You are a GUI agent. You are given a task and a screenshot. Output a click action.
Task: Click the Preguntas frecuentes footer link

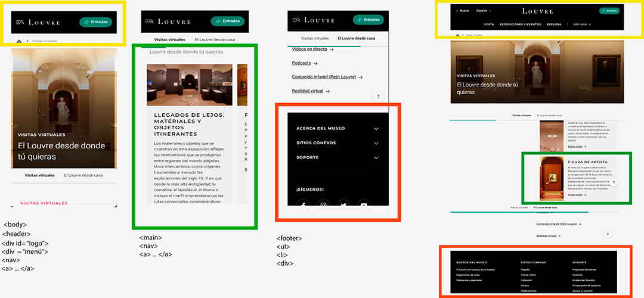click(x=586, y=269)
